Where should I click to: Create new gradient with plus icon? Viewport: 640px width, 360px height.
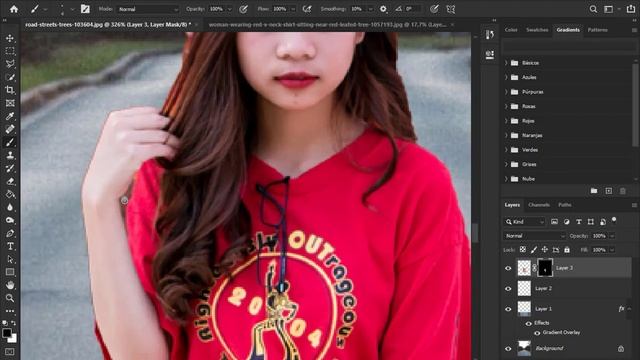pyautogui.click(x=609, y=191)
